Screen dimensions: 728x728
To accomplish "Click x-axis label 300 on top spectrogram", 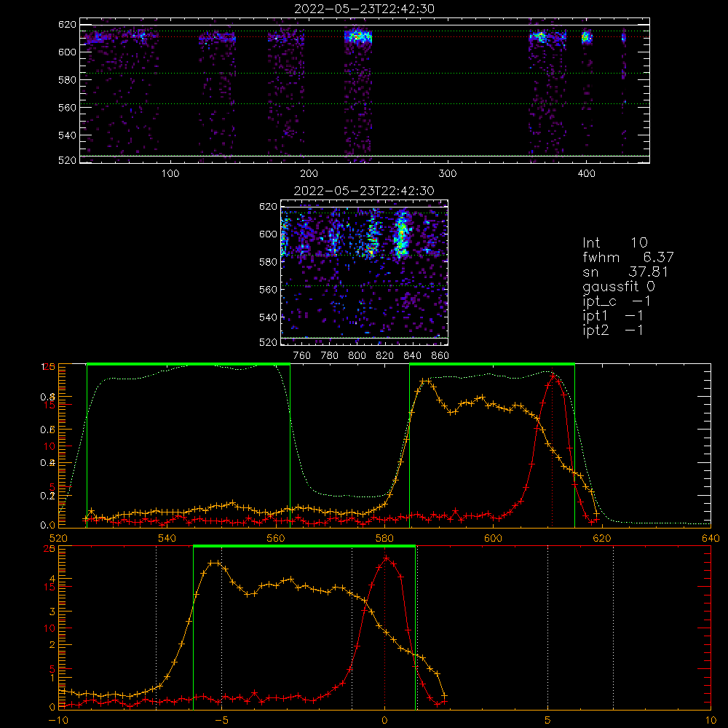I will click(448, 174).
